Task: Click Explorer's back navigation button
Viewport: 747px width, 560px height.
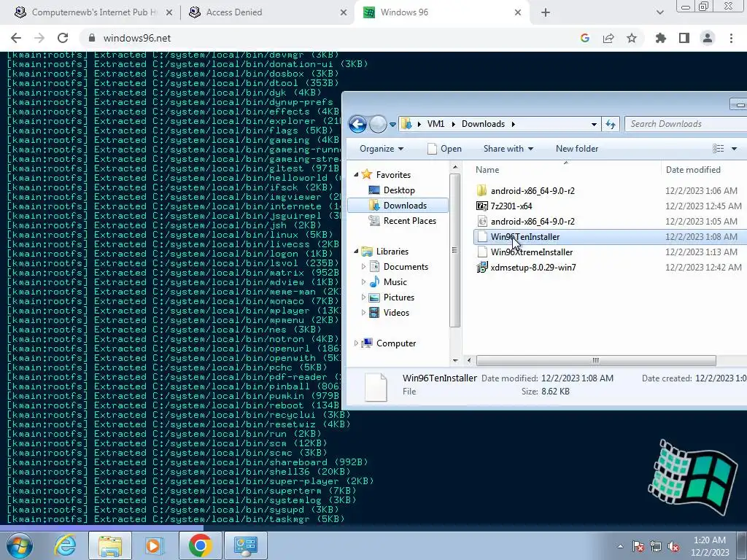Action: tap(357, 124)
